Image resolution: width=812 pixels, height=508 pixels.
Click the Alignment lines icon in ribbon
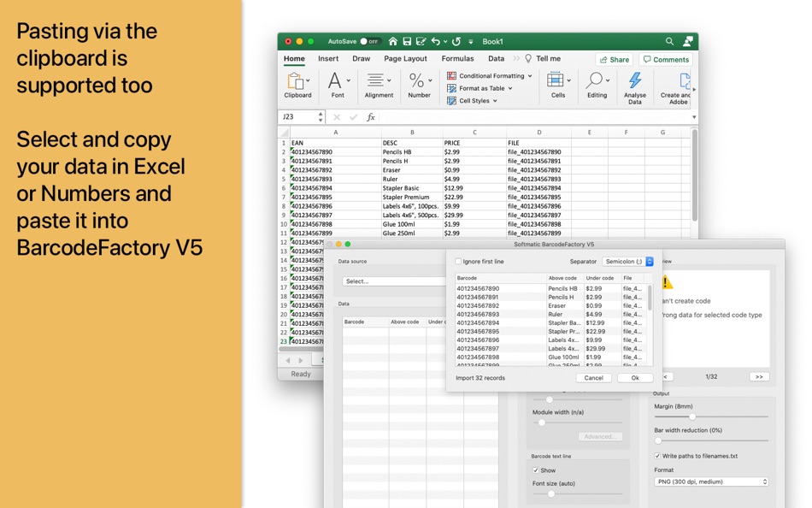375,80
